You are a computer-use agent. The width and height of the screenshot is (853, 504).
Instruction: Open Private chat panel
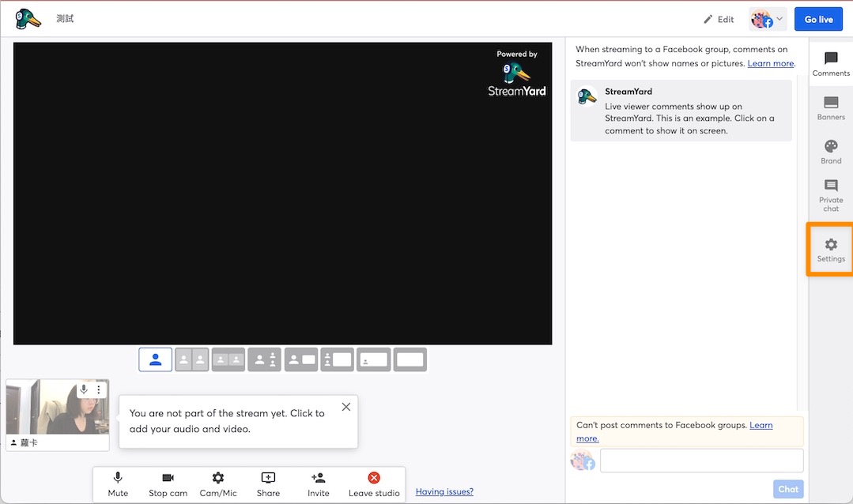(x=831, y=195)
